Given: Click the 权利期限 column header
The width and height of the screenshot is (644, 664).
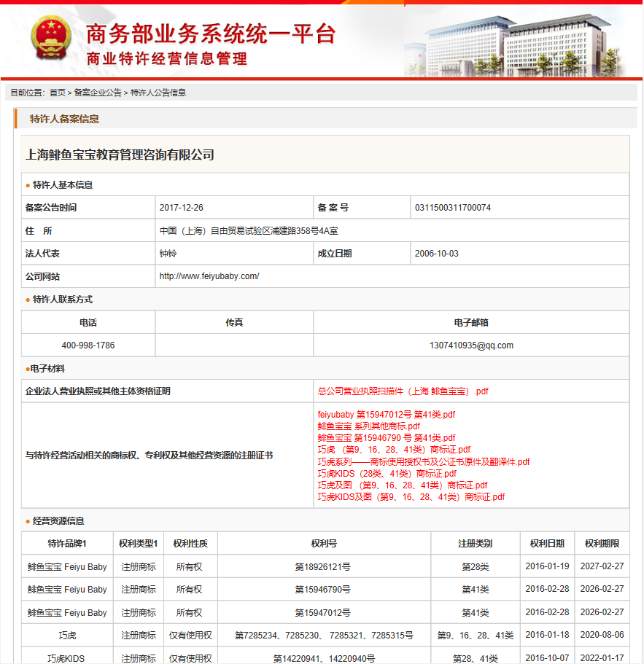Looking at the screenshot, I should point(602,543).
